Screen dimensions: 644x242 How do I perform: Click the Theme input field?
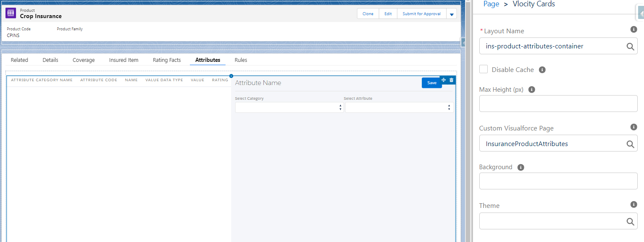558,221
